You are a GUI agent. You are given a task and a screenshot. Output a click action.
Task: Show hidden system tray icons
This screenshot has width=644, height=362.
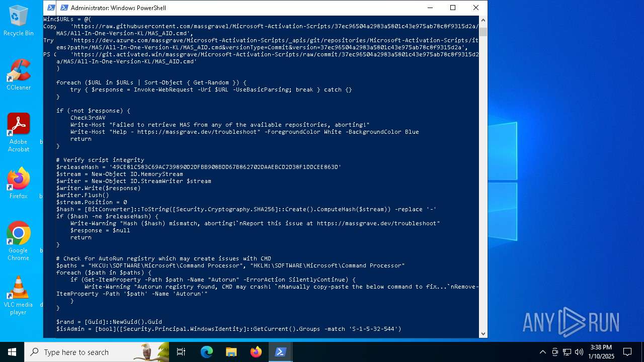coord(542,352)
